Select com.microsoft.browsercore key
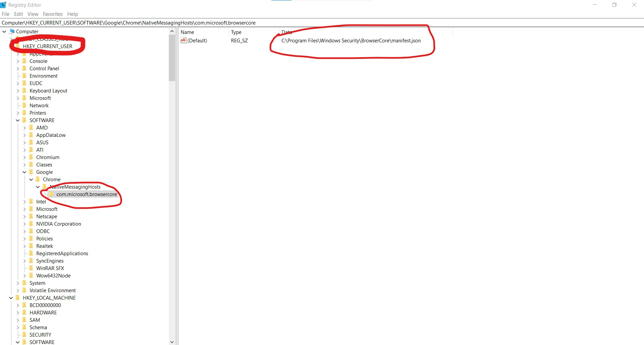The image size is (644, 345). click(87, 194)
